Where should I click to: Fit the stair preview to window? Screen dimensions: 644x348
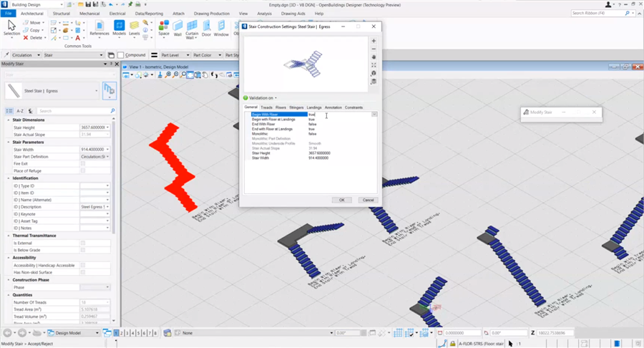pos(374,65)
